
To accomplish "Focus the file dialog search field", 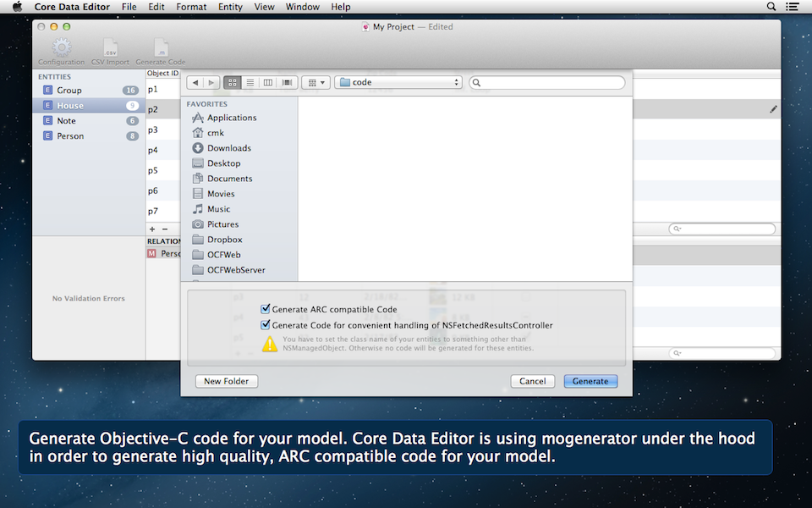I will [547, 82].
